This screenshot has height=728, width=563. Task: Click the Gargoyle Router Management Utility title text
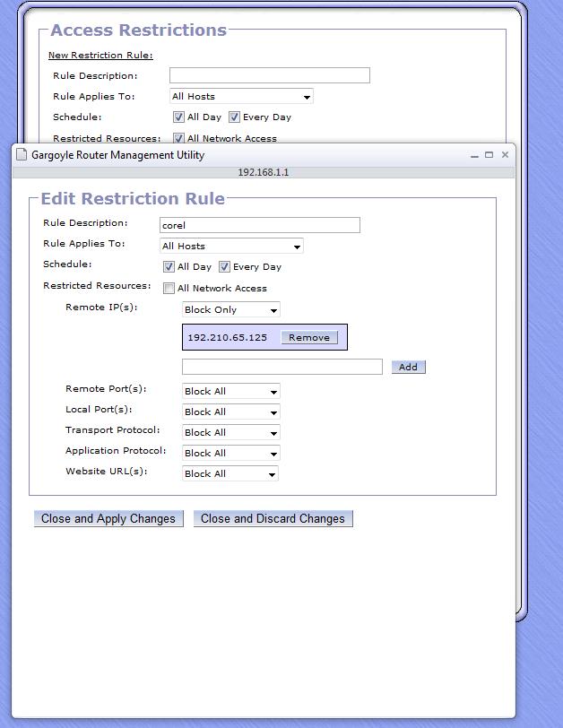pos(118,155)
